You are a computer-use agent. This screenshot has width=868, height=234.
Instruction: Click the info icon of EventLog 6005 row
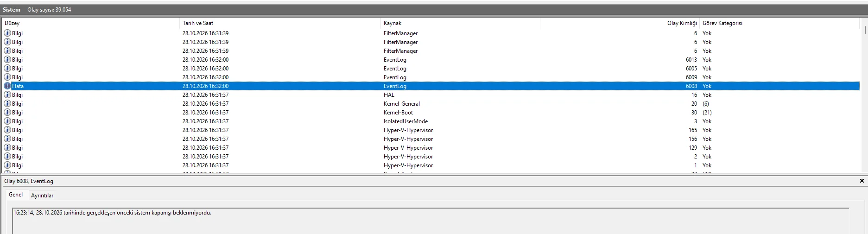coord(7,69)
